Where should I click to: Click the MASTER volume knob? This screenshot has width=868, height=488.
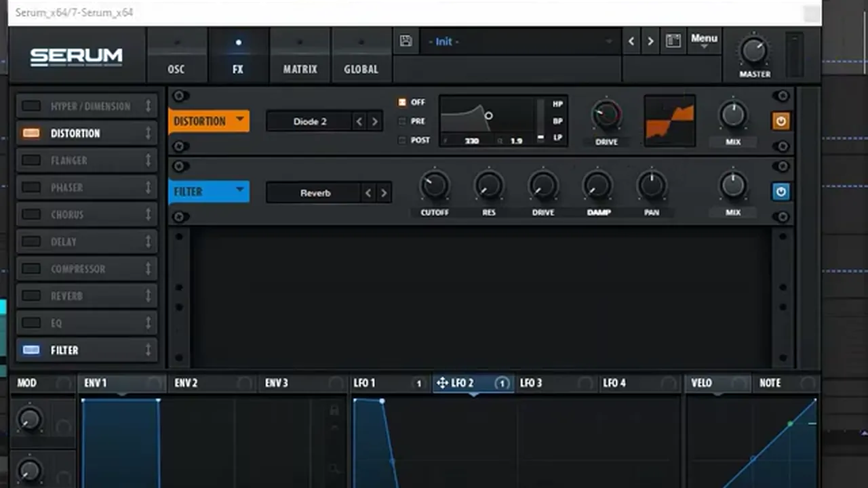pos(753,51)
